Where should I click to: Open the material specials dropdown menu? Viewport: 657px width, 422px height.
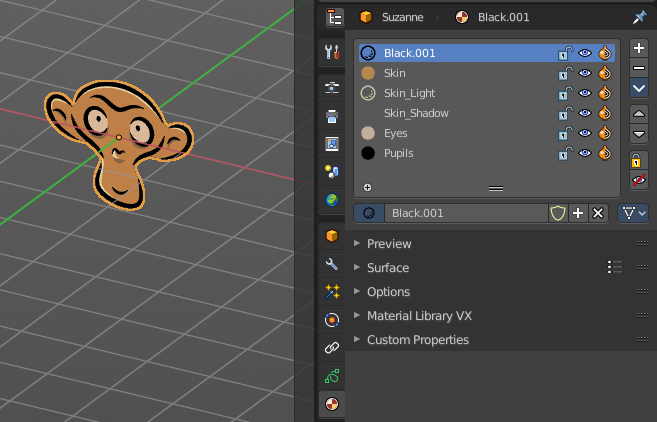click(x=639, y=88)
